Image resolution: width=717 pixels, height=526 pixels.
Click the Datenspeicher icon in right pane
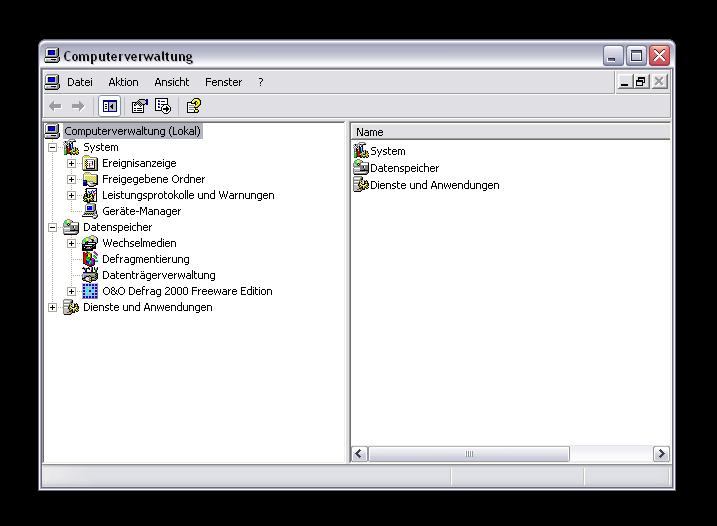(361, 167)
